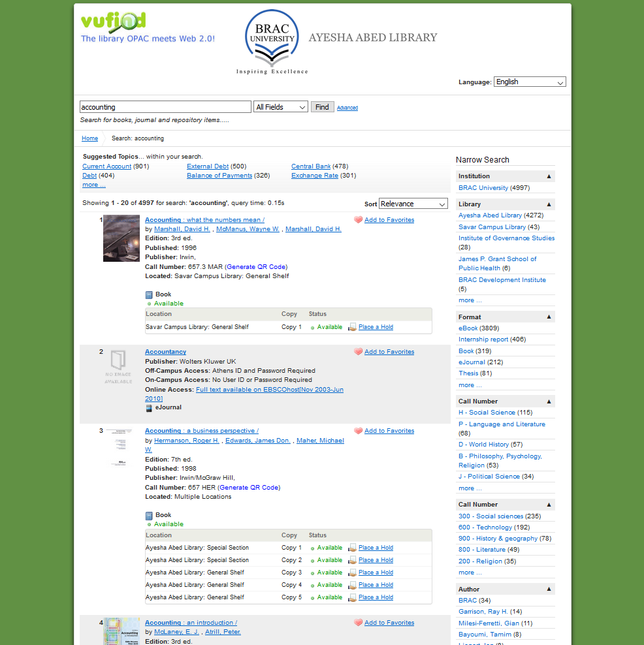Collapse the Call Number facet listing H - Social Science
This screenshot has height=645, width=644.
(549, 401)
